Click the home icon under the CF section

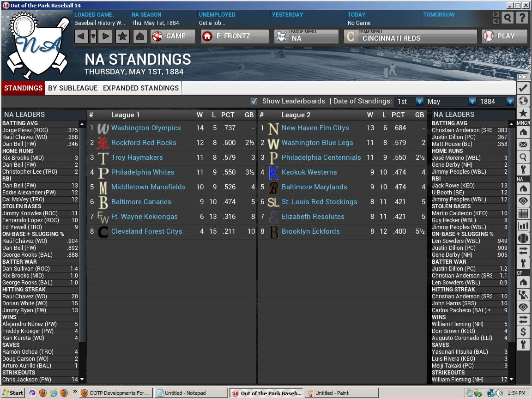[x=523, y=282]
